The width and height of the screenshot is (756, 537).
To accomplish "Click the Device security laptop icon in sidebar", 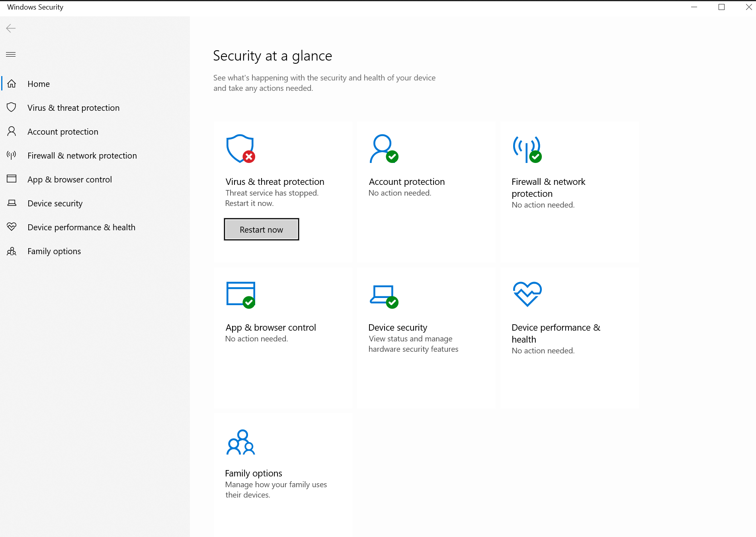I will coord(12,203).
